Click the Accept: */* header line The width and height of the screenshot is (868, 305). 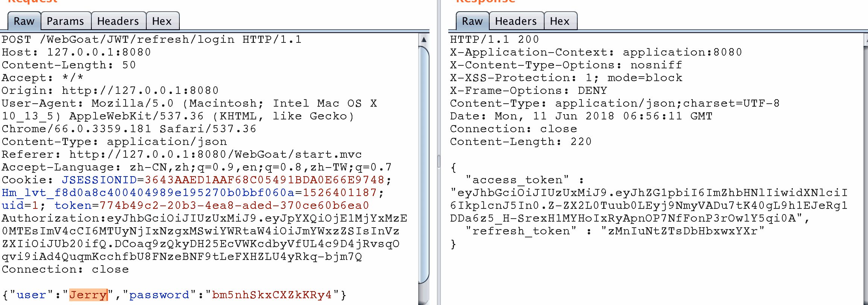42,78
